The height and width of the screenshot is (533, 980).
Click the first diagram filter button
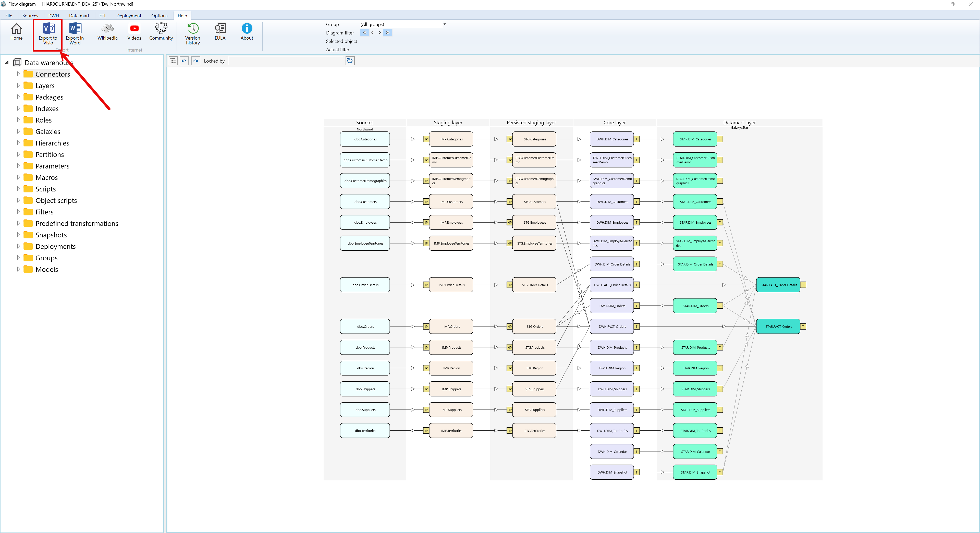pos(364,33)
